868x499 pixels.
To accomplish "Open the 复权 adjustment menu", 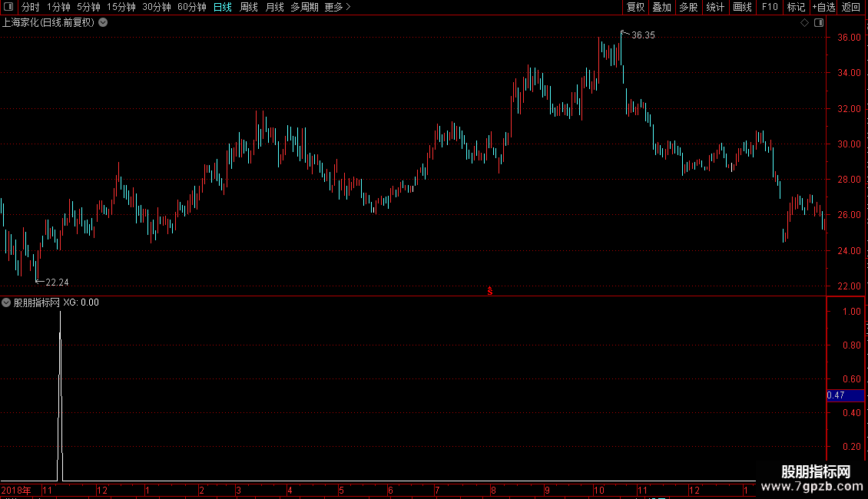I will tap(635, 7).
